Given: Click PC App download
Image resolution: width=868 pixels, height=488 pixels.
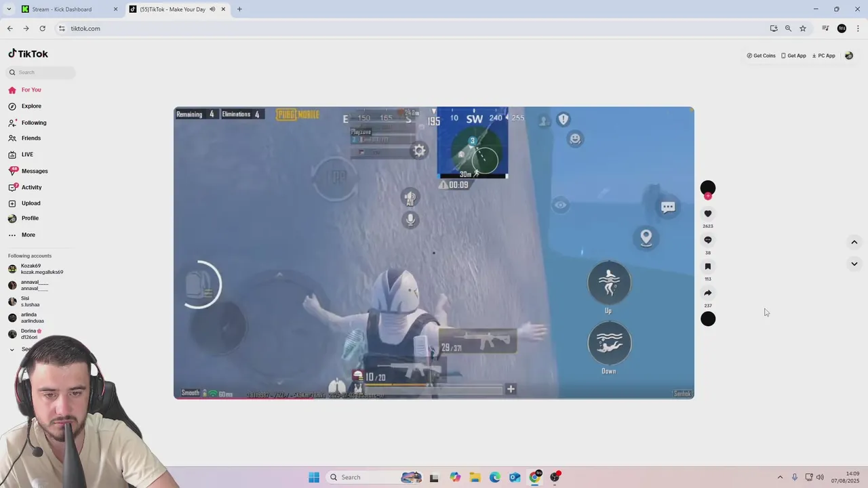Looking at the screenshot, I should coord(823,56).
